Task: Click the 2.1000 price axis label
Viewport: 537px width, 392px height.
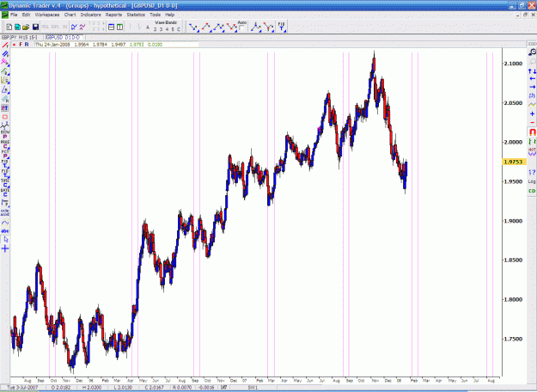Action: point(513,64)
